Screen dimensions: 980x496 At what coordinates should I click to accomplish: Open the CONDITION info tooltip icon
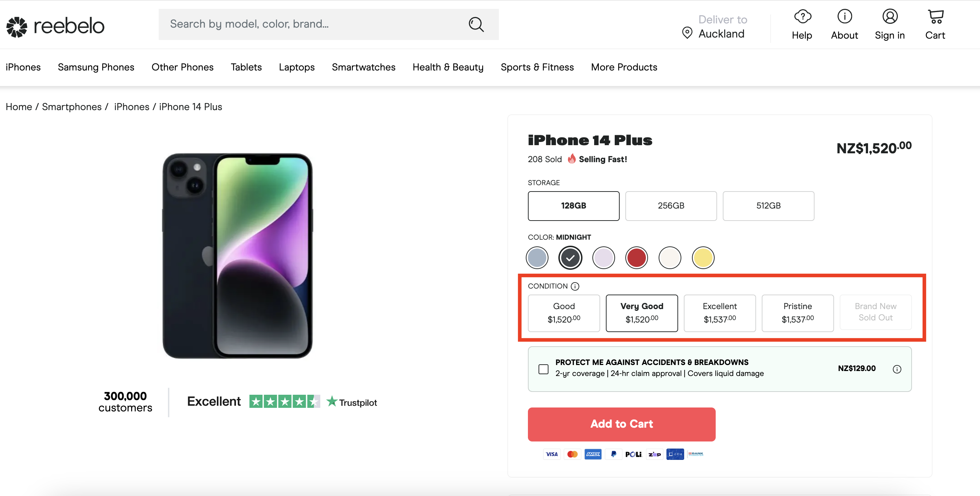pos(575,286)
